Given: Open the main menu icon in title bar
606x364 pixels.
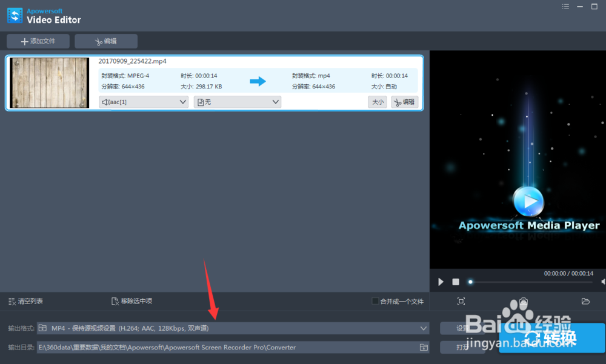Looking at the screenshot, I should pyautogui.click(x=566, y=6).
